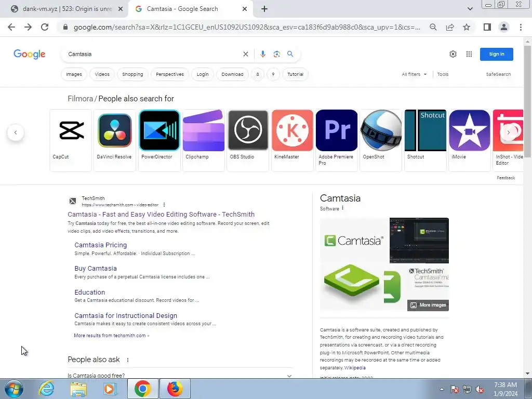Image resolution: width=532 pixels, height=399 pixels.
Task: Expand 'Is Camtasia good free?' question
Action: pyautogui.click(x=180, y=375)
